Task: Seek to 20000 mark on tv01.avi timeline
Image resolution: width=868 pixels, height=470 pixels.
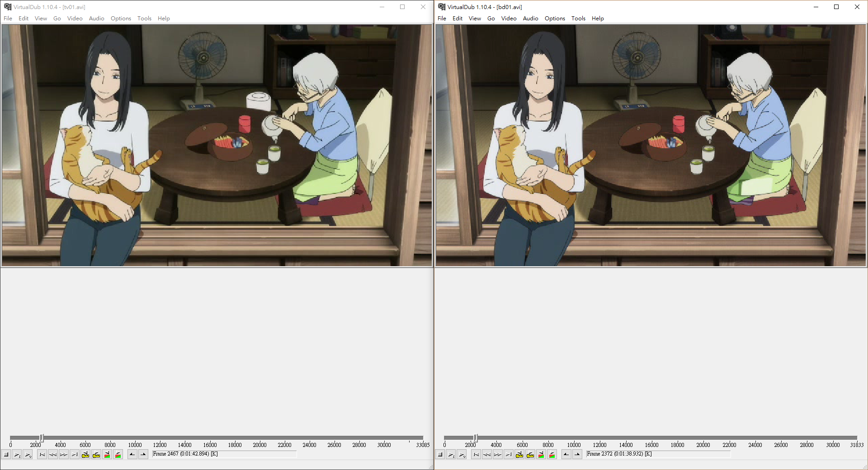Action: 259,445
